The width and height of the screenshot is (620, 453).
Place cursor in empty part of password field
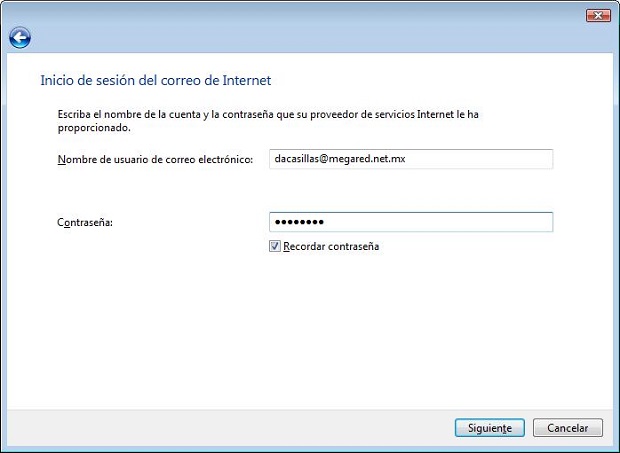[x=439, y=222]
